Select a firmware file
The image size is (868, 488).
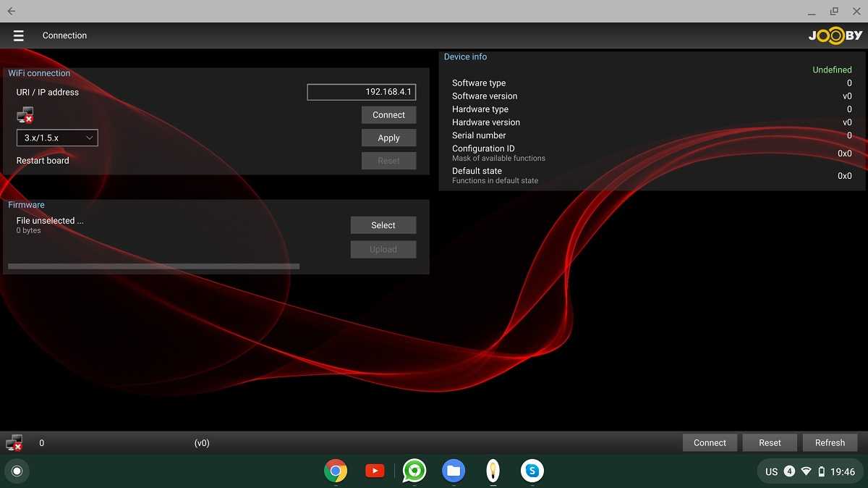pyautogui.click(x=383, y=225)
